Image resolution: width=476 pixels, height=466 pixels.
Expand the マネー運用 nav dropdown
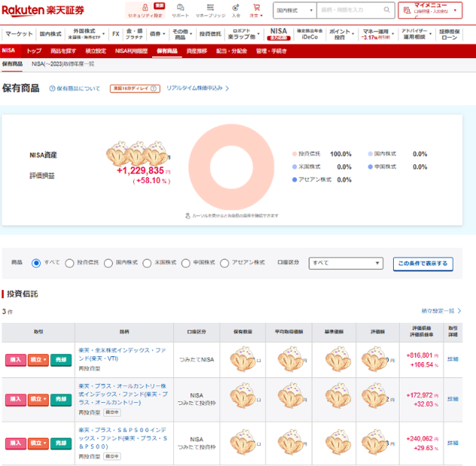coord(392,34)
